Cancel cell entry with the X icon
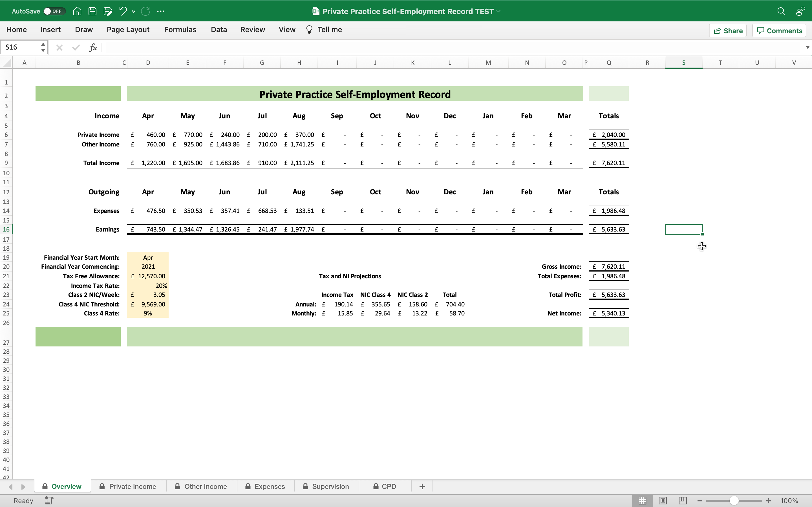The width and height of the screenshot is (812, 507). click(x=59, y=47)
